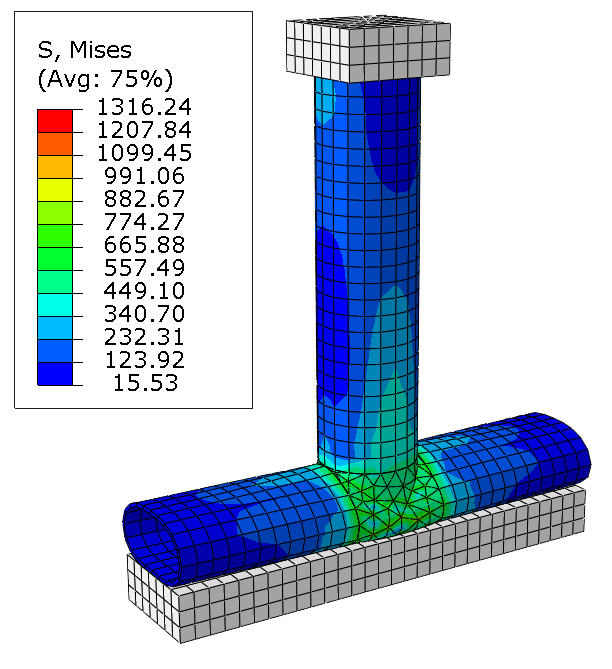Click the vertical tube mid-section
The height and width of the screenshot is (669, 612).
[x=365, y=270]
